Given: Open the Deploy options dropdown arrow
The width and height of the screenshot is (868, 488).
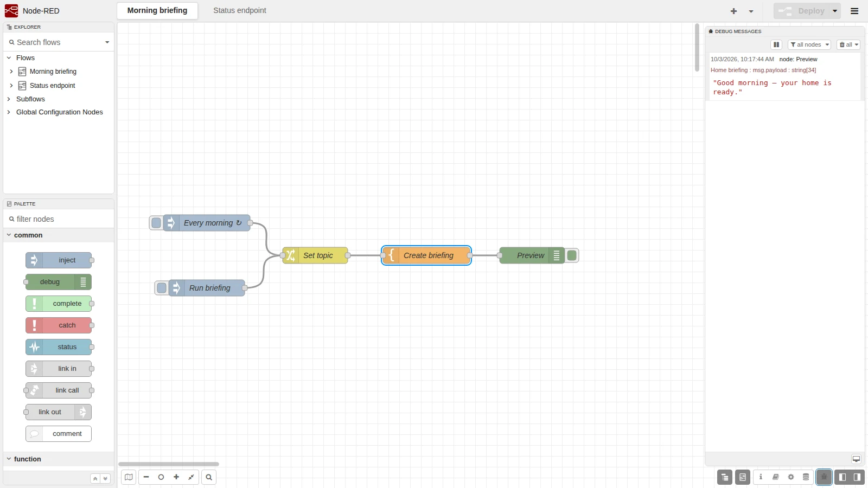Looking at the screenshot, I should coord(835,11).
